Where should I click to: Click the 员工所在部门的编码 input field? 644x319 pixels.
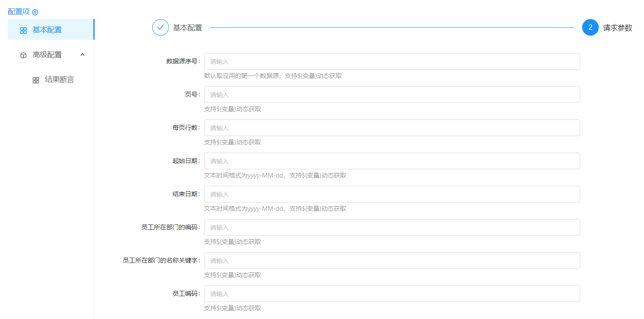[x=392, y=227]
